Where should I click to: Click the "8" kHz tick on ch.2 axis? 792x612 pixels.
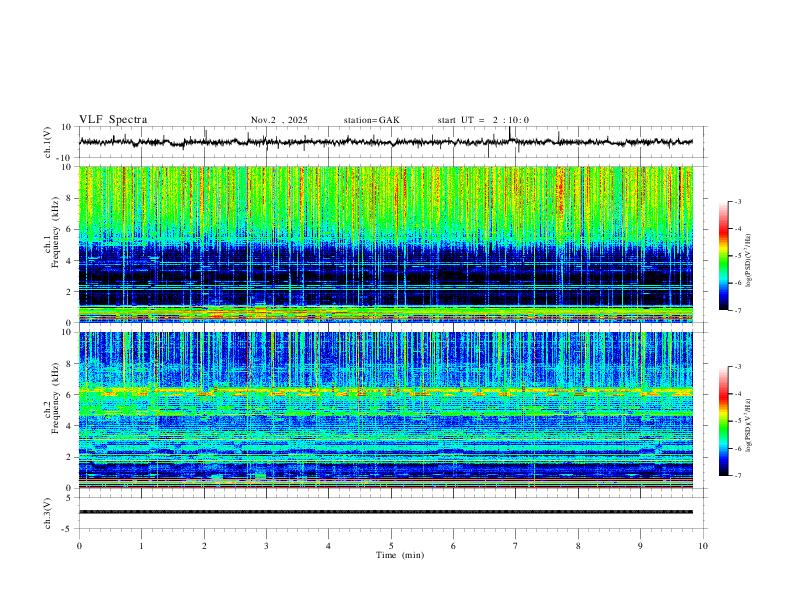pyautogui.click(x=69, y=364)
